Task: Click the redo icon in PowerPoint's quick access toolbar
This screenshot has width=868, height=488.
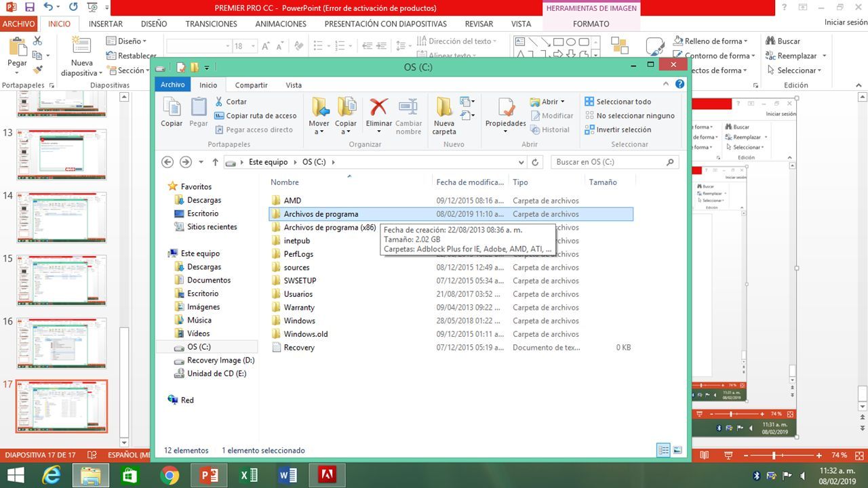Action: pyautogui.click(x=73, y=7)
